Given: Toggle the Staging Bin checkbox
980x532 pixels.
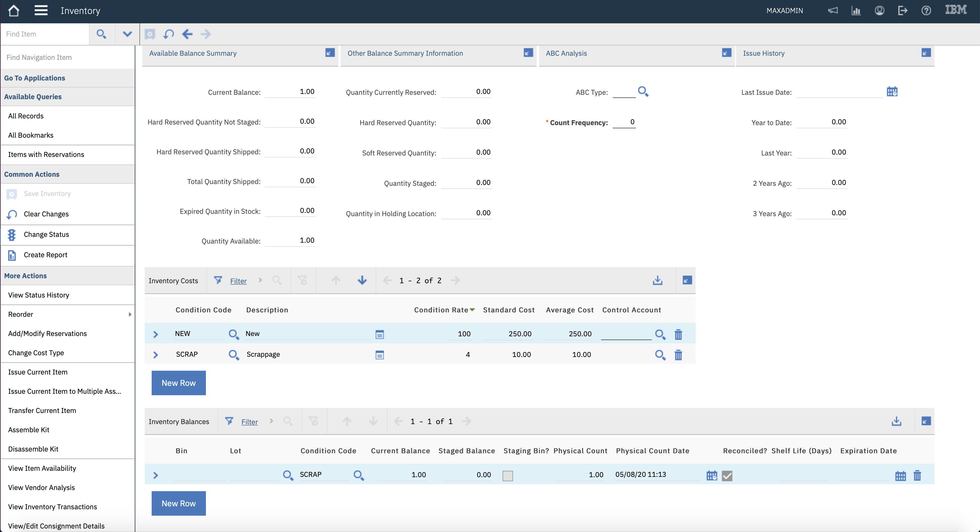Looking at the screenshot, I should 508,475.
